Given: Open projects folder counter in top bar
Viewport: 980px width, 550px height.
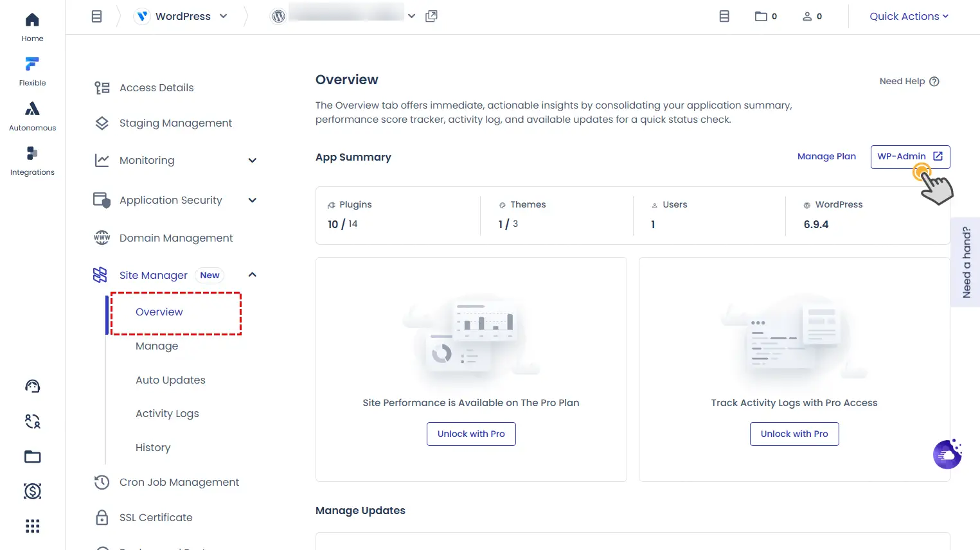Looking at the screenshot, I should point(766,16).
